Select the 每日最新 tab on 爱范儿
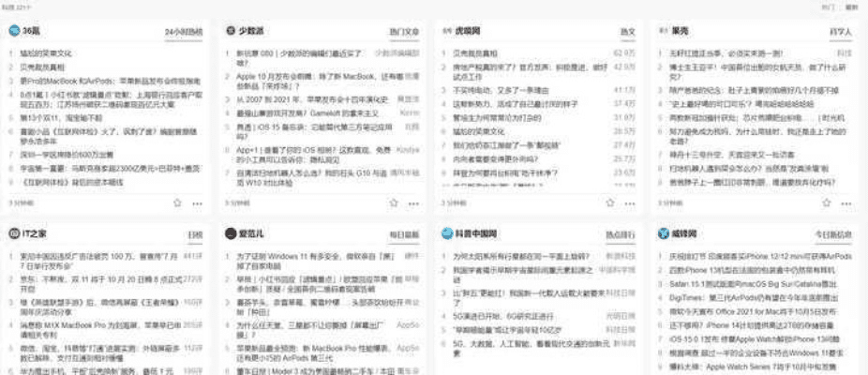The width and height of the screenshot is (868, 375). [405, 235]
